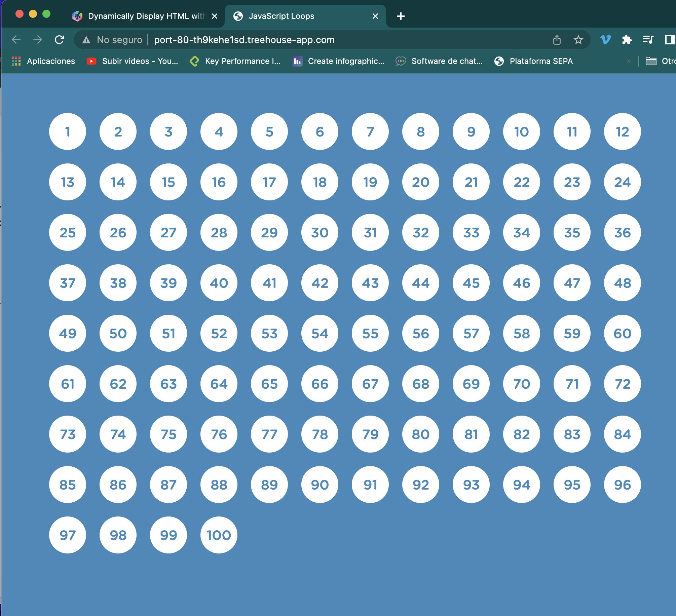
Task: Click the browser forward arrow
Action: click(x=38, y=40)
